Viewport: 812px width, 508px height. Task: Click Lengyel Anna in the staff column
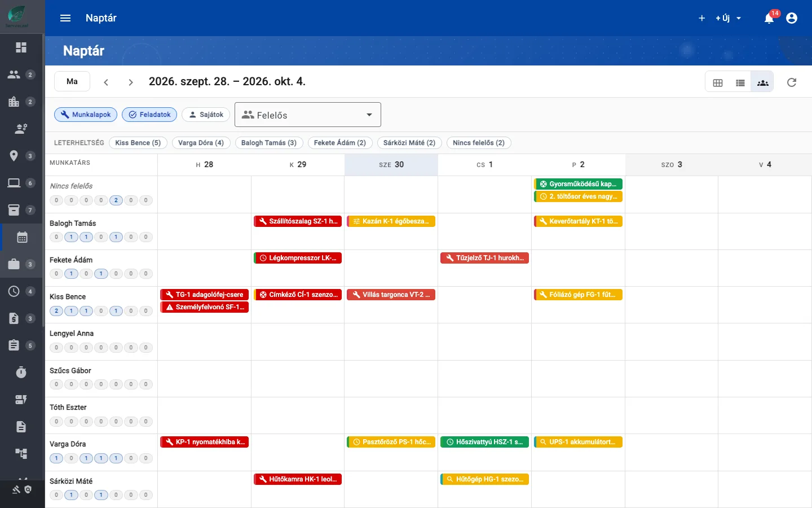[72, 334]
